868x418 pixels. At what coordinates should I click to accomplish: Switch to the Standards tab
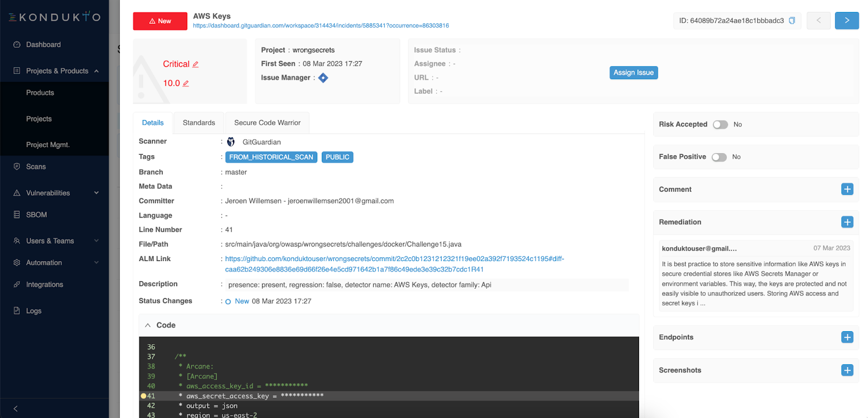coord(199,123)
